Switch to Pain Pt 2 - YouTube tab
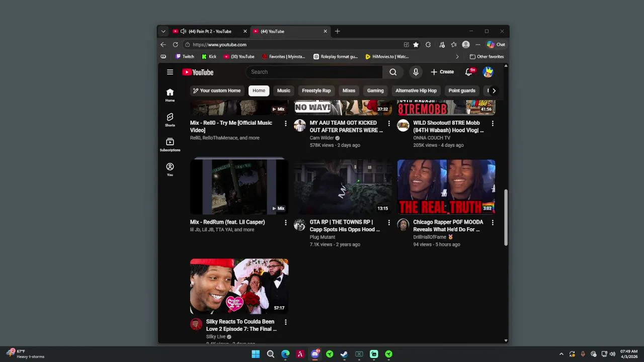 (210, 31)
